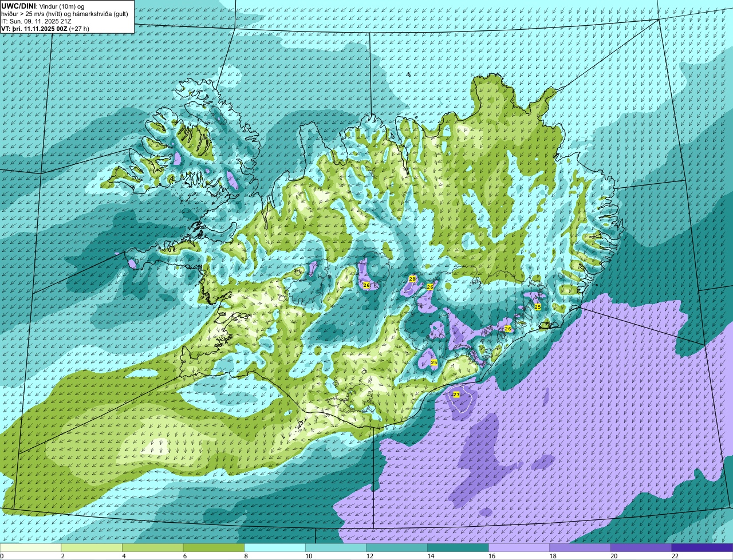Select the 'IT: Sun. 09. 11. 2025 21Z' line
This screenshot has height=560, width=733.
37,21
